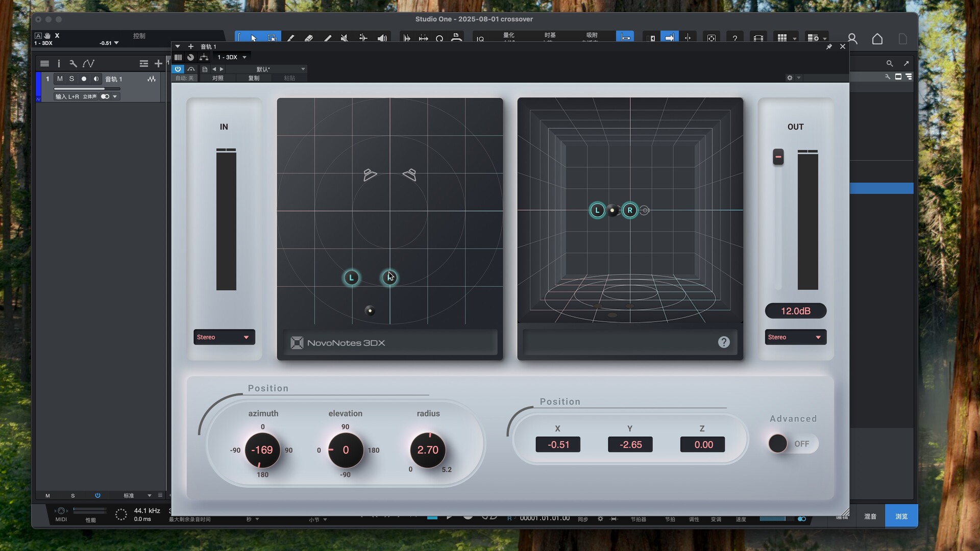Click the elevation knob showing 0
The height and width of the screenshot is (551, 980).
pyautogui.click(x=346, y=450)
